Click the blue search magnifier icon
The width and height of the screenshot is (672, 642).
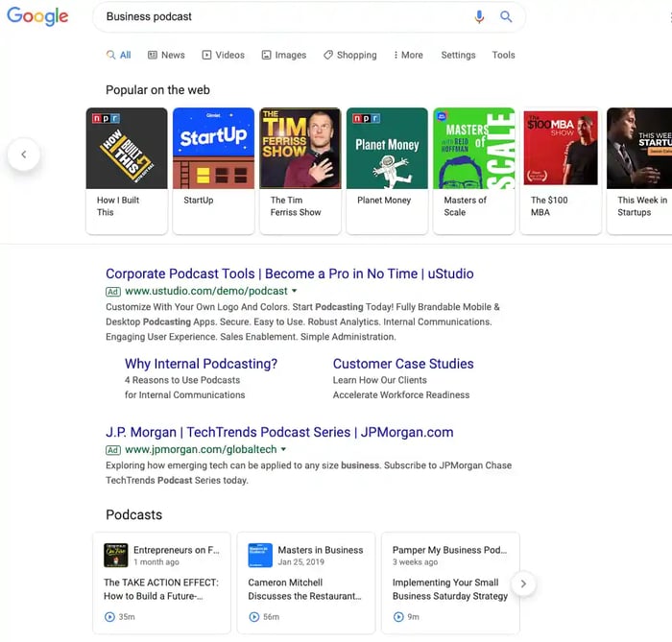tap(506, 16)
